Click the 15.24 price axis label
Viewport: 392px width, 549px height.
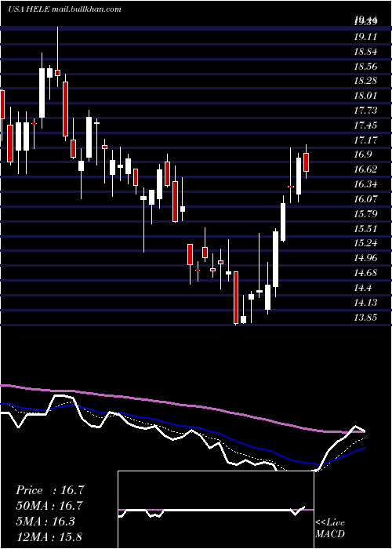coord(365,243)
